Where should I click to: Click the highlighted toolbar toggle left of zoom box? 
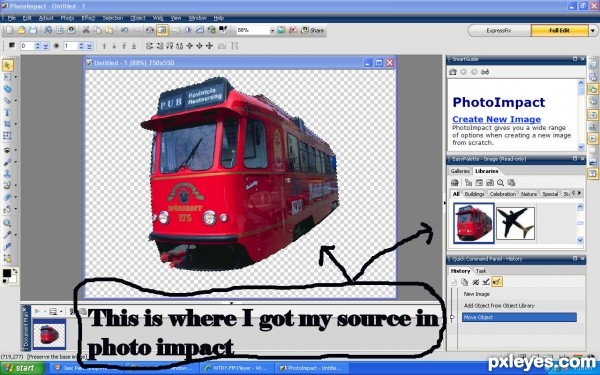click(x=162, y=30)
